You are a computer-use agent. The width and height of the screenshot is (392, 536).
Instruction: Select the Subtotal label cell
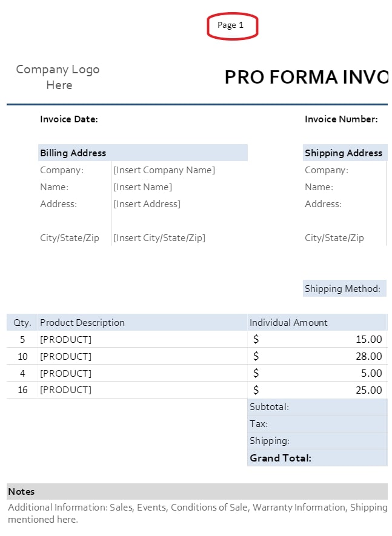pos(270,407)
